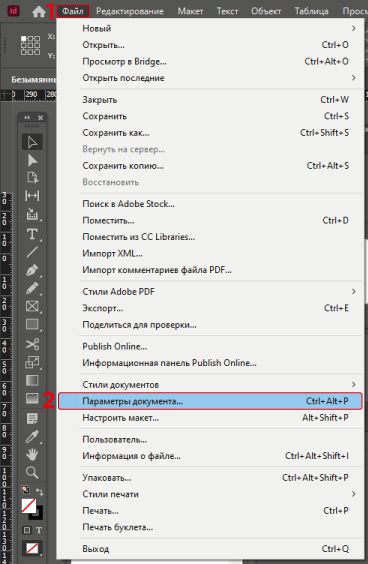Close the tools panel
Viewport: 368px width, 564px height.
(x=40, y=118)
